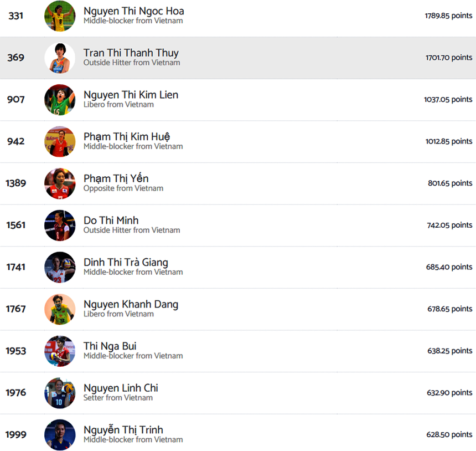Viewport: 476px width, 451px height.
Task: Click Dinh Thi Trà Giang's profile photo
Action: (x=60, y=267)
